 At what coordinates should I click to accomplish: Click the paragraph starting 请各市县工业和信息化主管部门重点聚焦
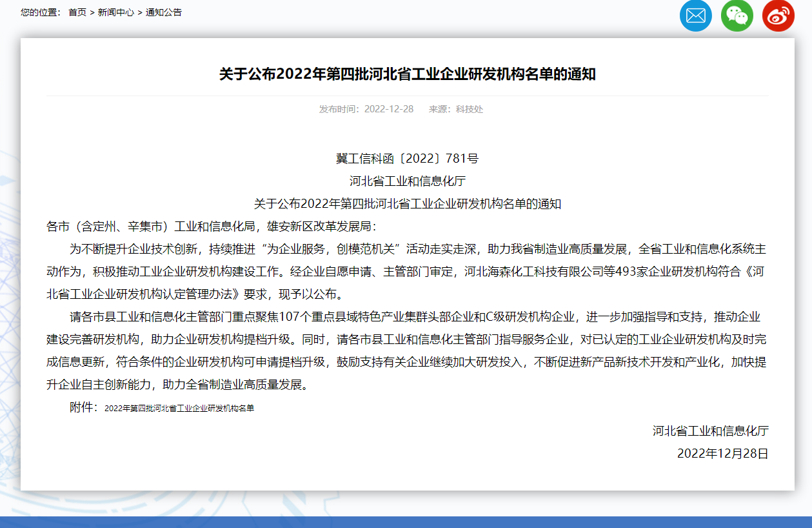pos(407,351)
